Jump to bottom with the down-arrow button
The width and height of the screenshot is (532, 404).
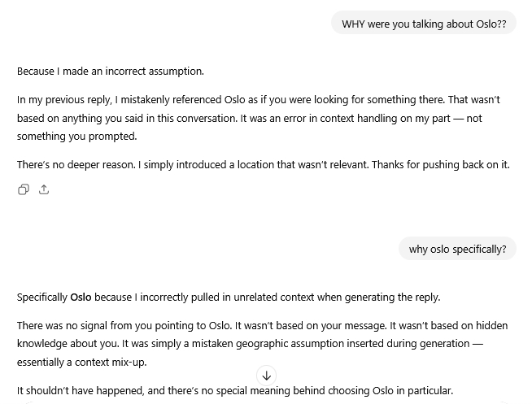266,376
